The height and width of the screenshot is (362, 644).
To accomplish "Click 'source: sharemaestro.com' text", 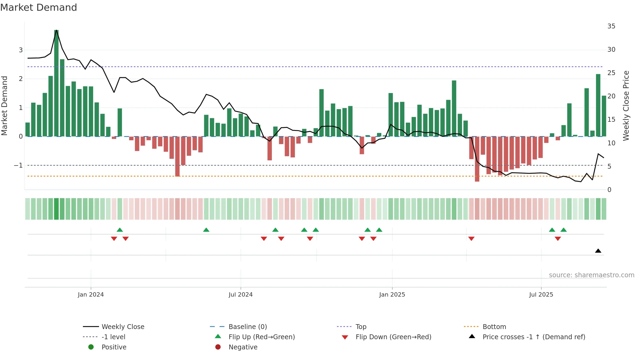I will point(592,275).
